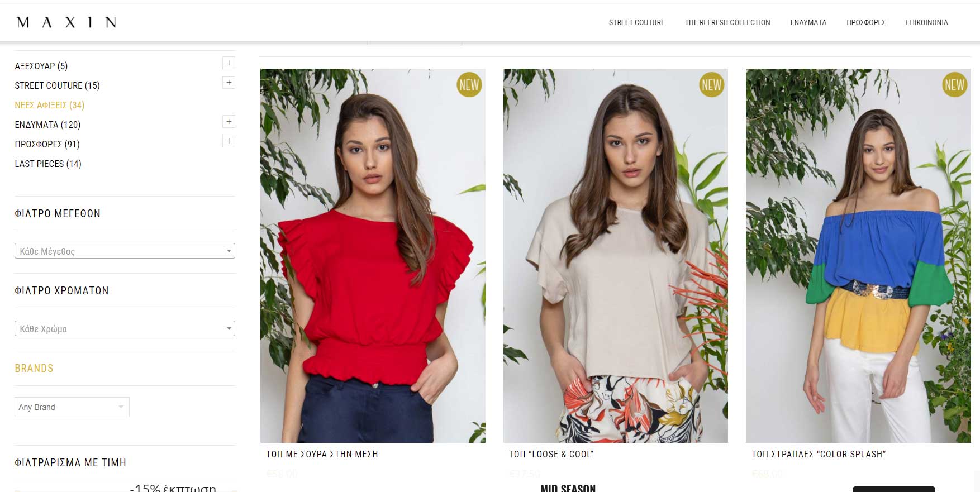Click NEW badge on Color Splash top
The image size is (980, 492).
(x=954, y=85)
